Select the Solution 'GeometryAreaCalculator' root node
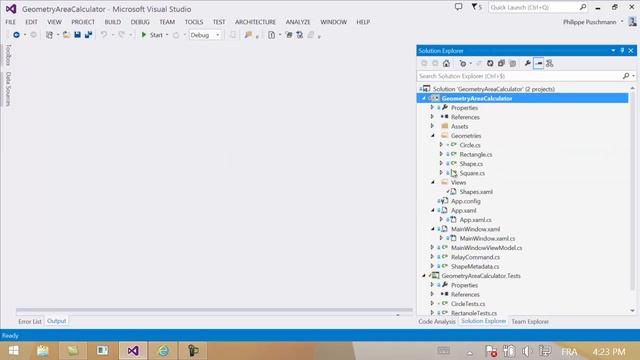 (x=493, y=89)
